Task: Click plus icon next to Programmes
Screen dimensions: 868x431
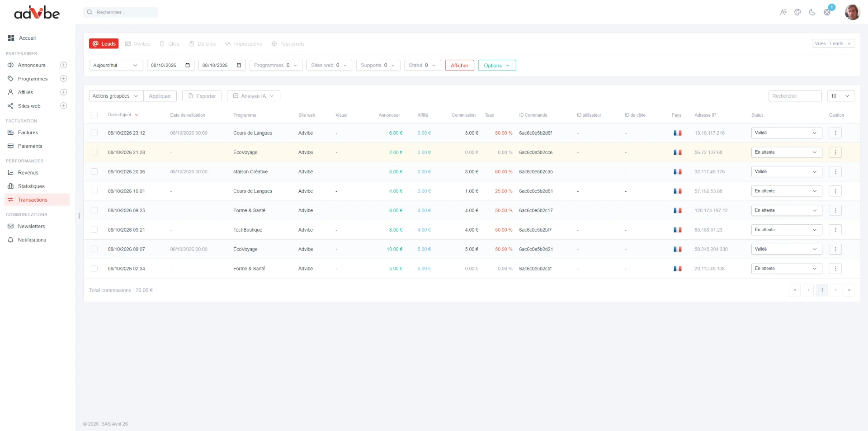Action: [64, 79]
